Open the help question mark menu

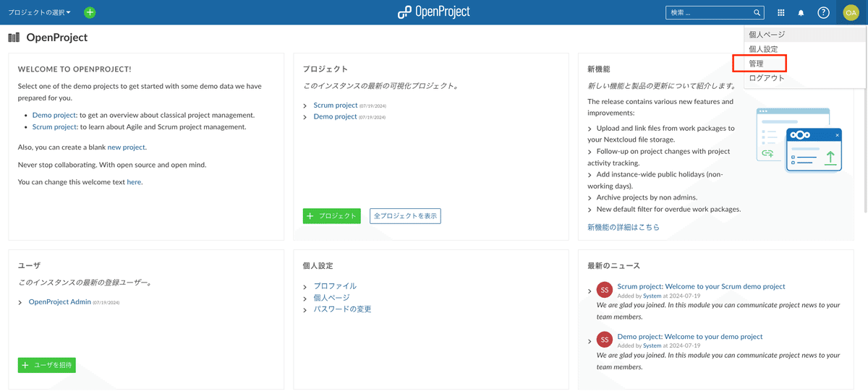(x=823, y=12)
